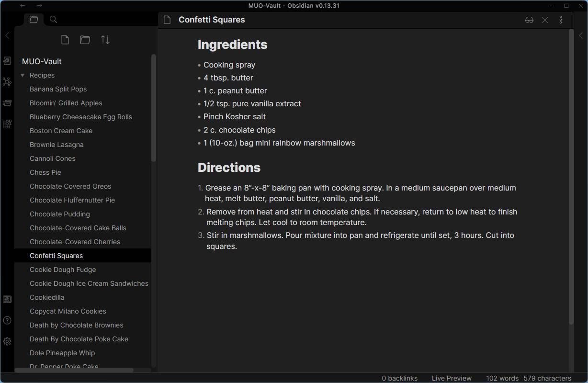Open the Cookie Dough Fudge note
The width and height of the screenshot is (588, 383).
click(83, 270)
